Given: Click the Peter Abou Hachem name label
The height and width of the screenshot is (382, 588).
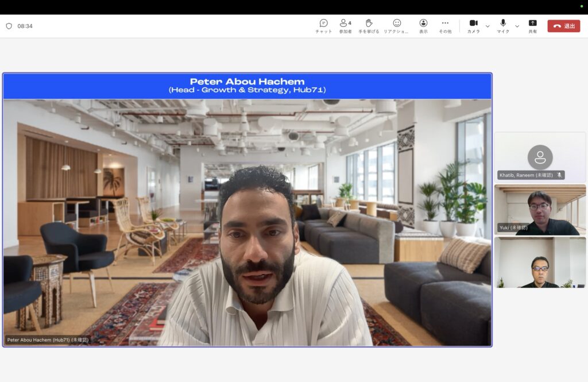Looking at the screenshot, I should tap(47, 340).
